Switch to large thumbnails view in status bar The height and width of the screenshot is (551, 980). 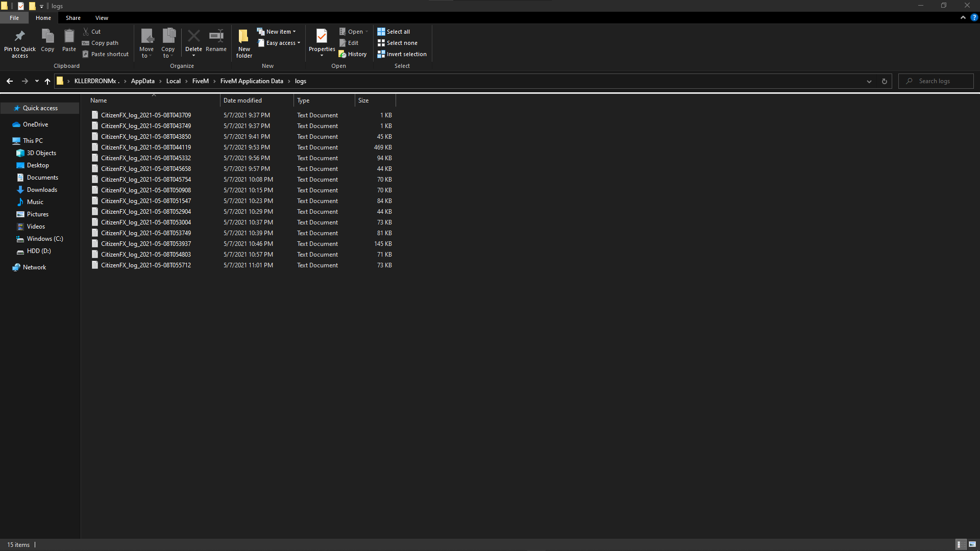point(972,544)
